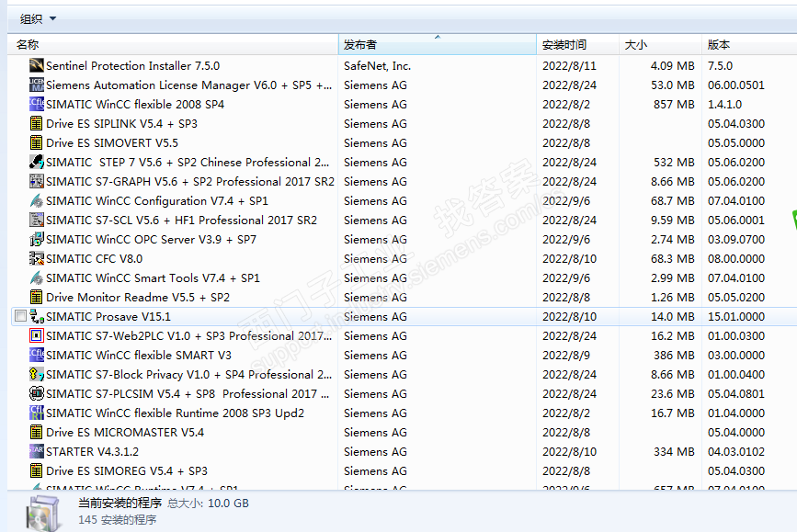
Task: Click the SIMATIC Prosave V15.1 icon
Action: point(37,317)
